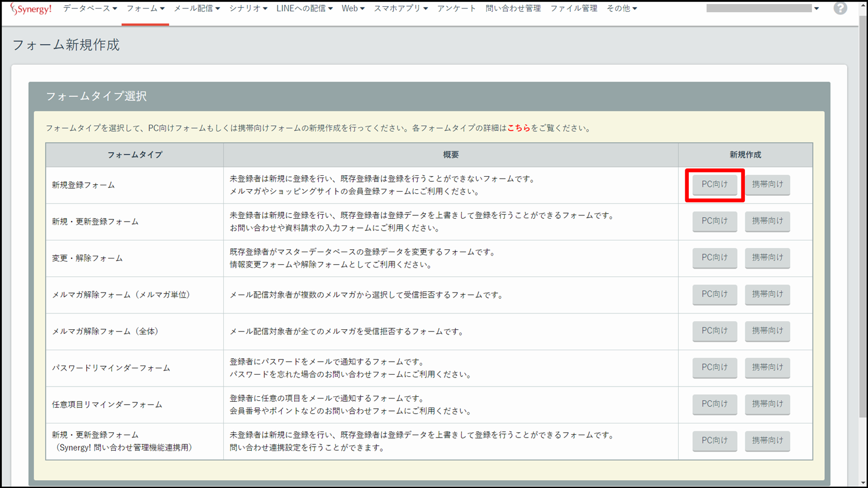Screen dimensions: 868x488
Task: Go to the アンケート menu item
Action: [456, 9]
